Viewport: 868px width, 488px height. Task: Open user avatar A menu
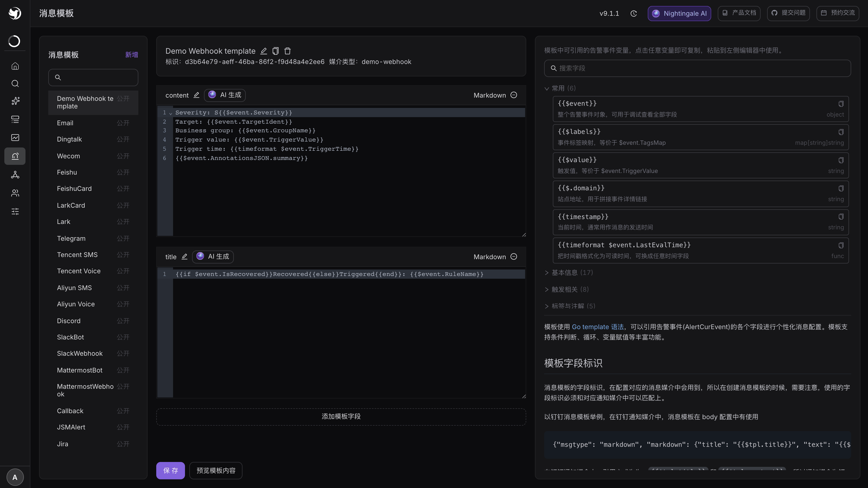click(15, 477)
